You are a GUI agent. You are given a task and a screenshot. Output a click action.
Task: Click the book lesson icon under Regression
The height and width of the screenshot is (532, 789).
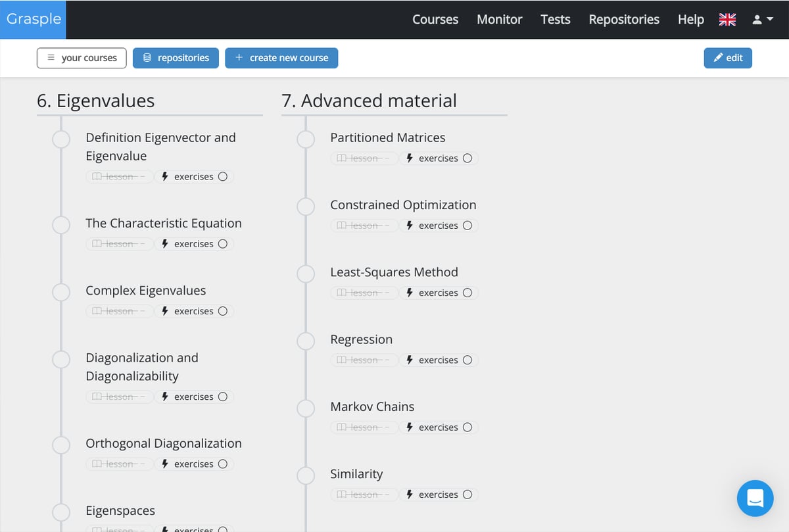(341, 360)
